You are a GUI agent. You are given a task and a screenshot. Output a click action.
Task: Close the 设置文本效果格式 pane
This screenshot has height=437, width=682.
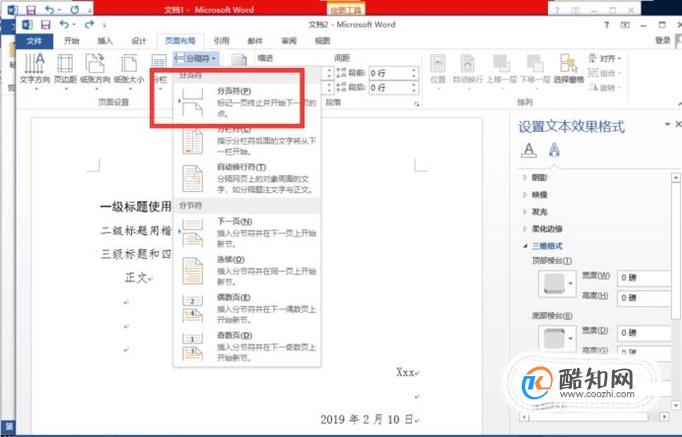[x=678, y=124]
